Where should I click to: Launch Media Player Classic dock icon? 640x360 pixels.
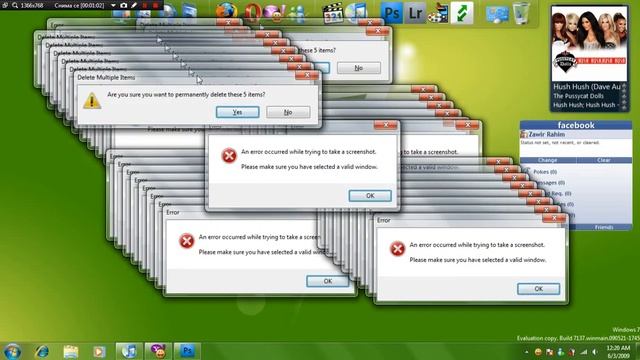[x=333, y=13]
